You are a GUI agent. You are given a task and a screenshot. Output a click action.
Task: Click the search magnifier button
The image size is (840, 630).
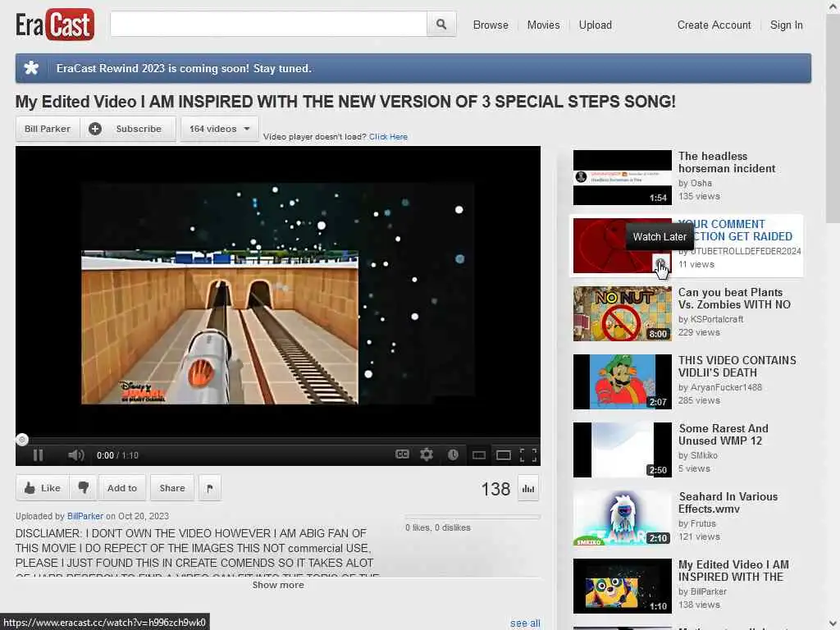441,24
